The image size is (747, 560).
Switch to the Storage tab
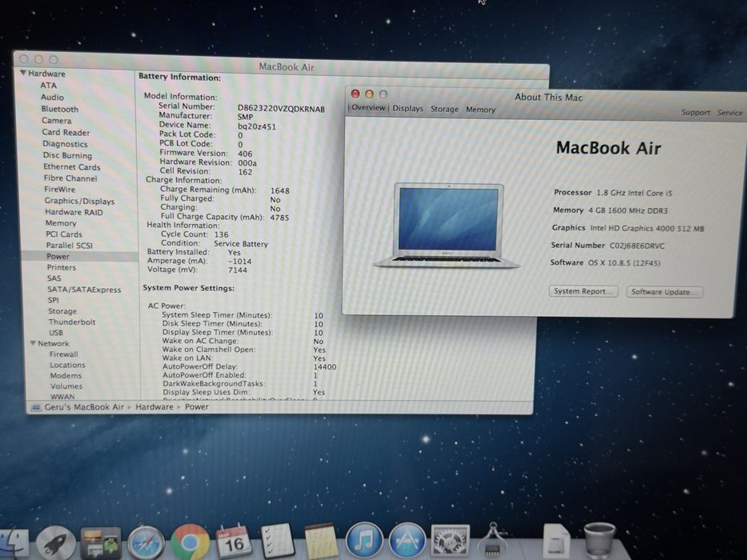coord(444,109)
